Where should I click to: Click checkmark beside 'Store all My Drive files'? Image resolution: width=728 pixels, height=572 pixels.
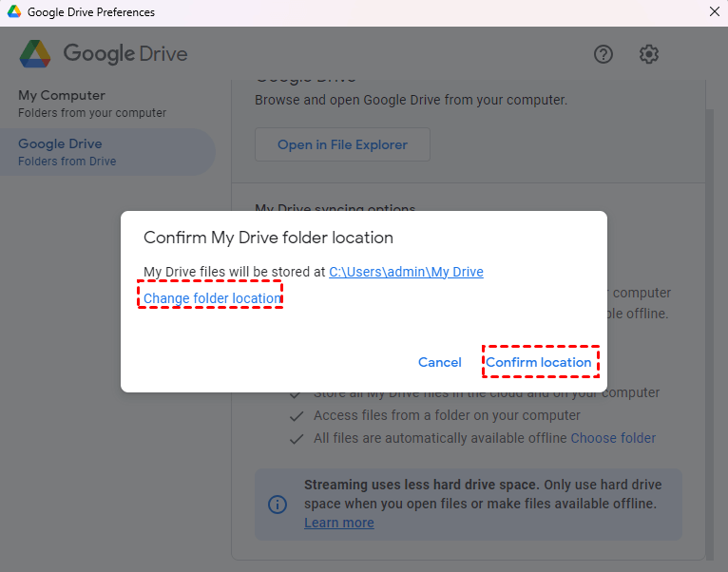click(x=297, y=392)
